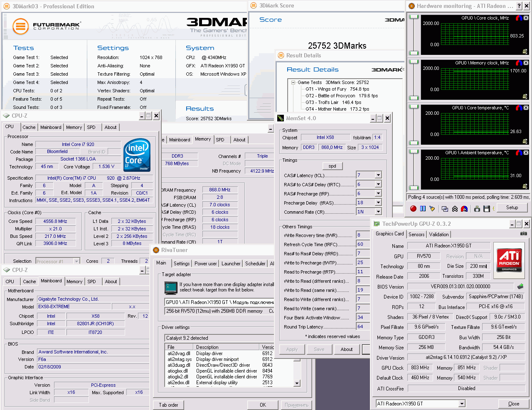Open the SPD tab in the bottom CPU-Z window

92,282
